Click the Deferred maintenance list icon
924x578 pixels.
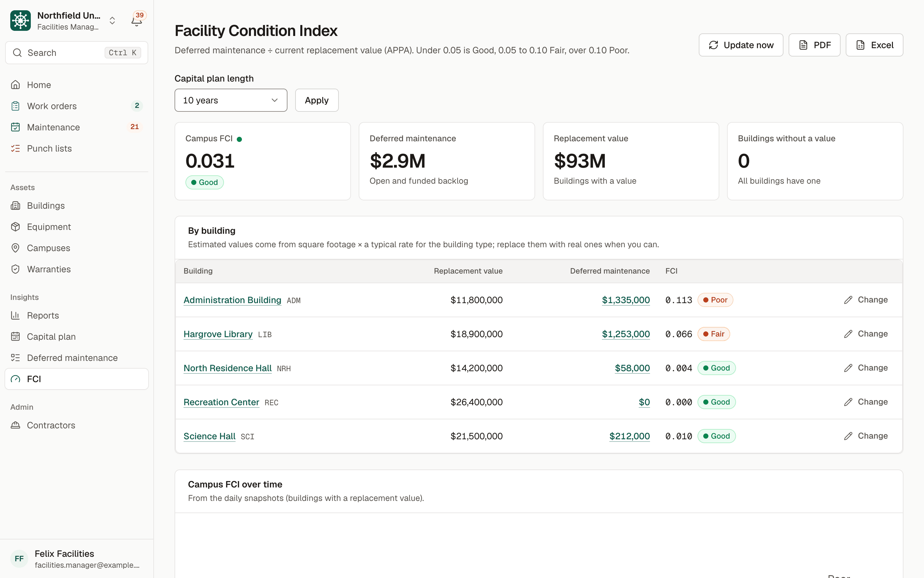pos(15,358)
